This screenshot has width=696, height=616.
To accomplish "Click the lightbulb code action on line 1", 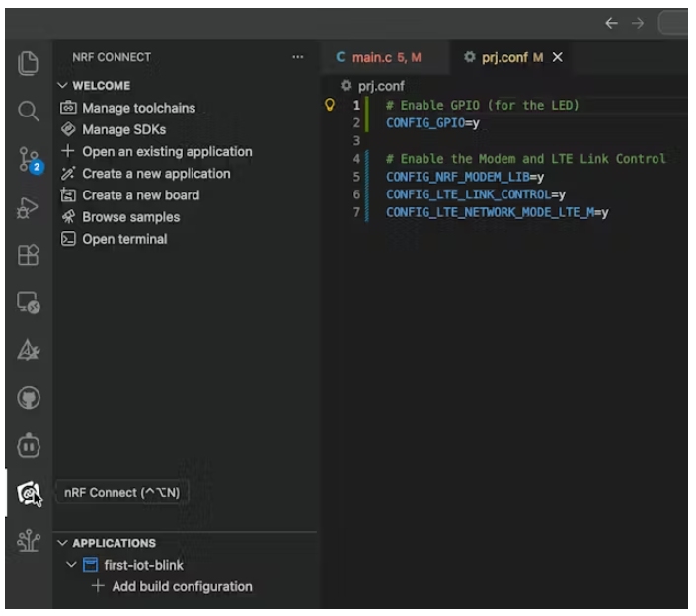I will pyautogui.click(x=331, y=105).
